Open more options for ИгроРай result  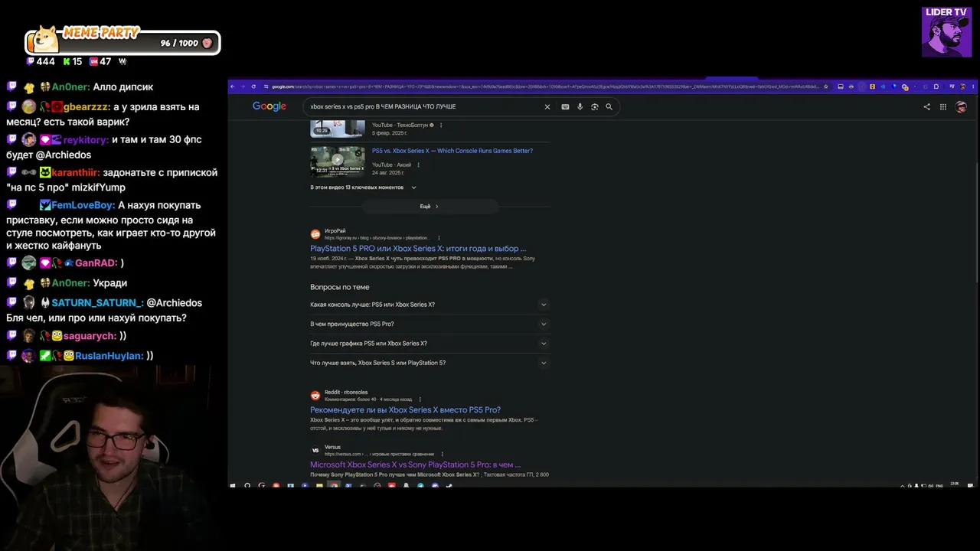[439, 238]
